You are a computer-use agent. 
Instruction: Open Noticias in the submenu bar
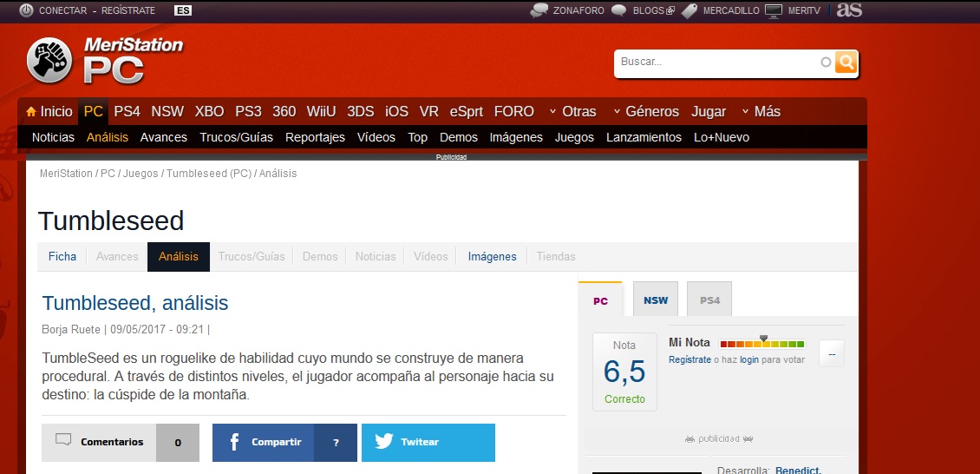pos(53,137)
